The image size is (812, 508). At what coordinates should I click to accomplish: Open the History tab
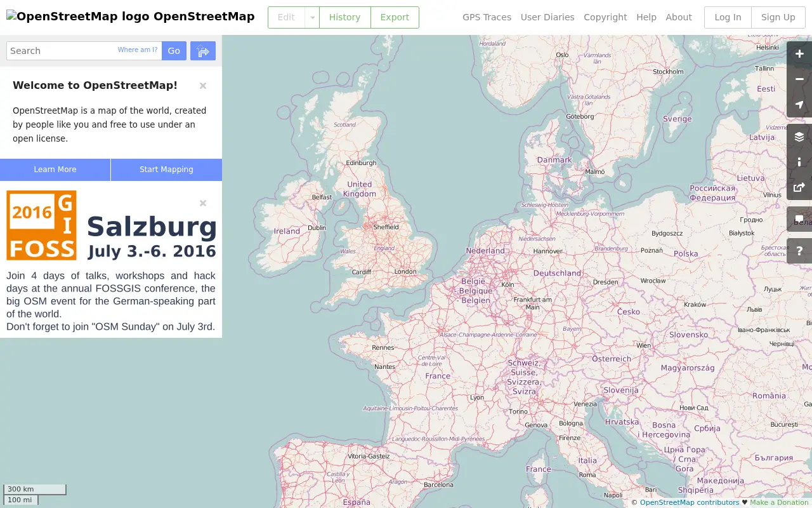coord(344,17)
